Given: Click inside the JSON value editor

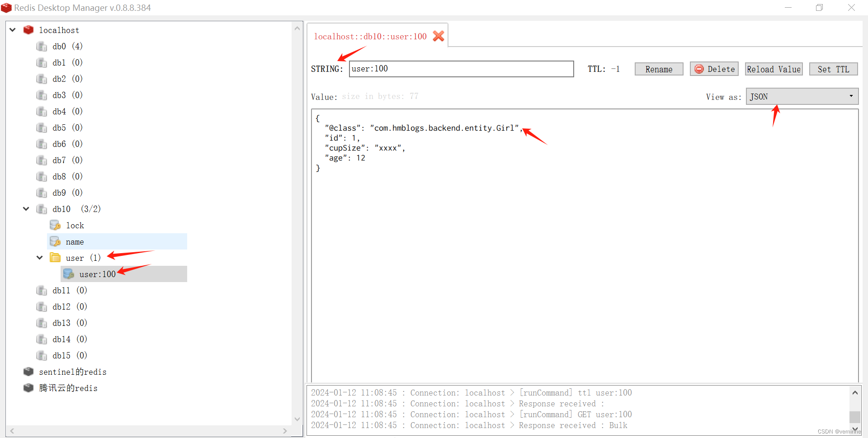Looking at the screenshot, I should (x=585, y=245).
